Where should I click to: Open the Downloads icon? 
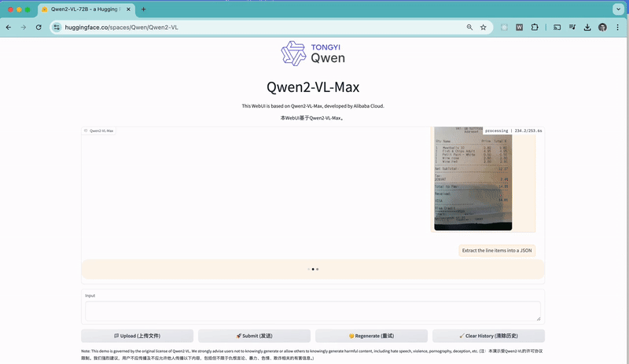click(587, 28)
